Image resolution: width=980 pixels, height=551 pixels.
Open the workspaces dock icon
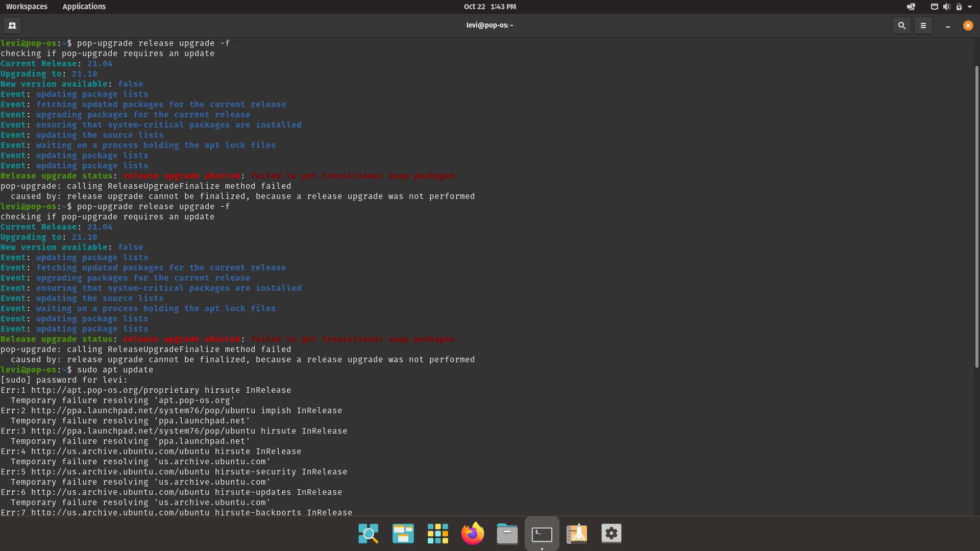[x=403, y=534]
